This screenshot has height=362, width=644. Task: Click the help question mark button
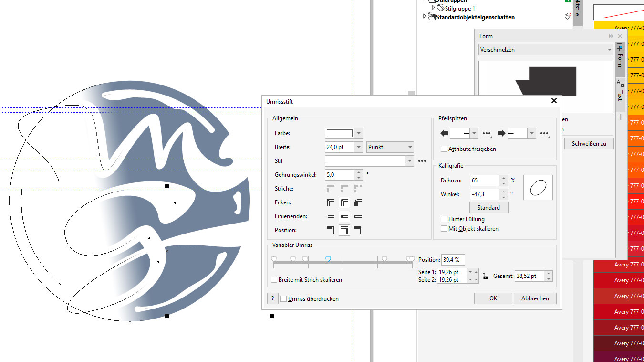pyautogui.click(x=272, y=298)
